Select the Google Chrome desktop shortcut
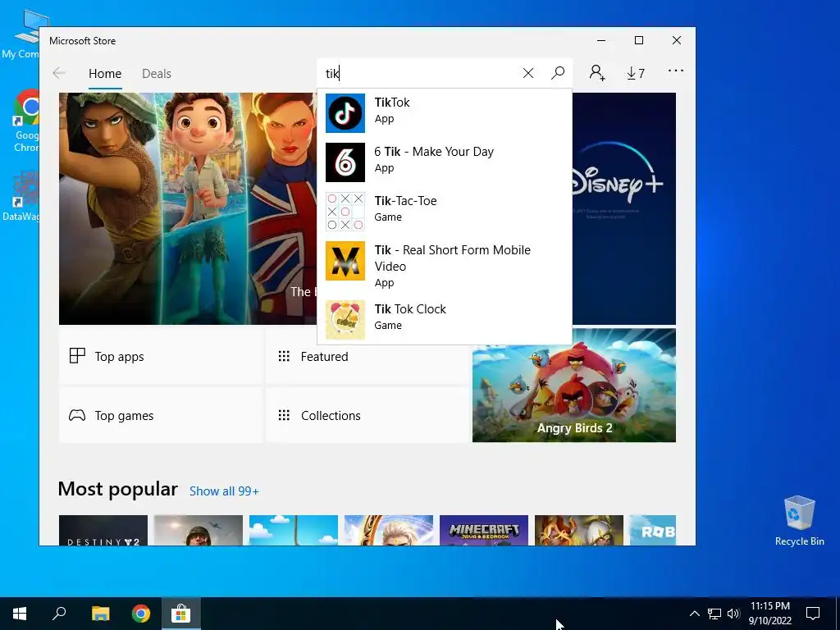 click(x=24, y=121)
